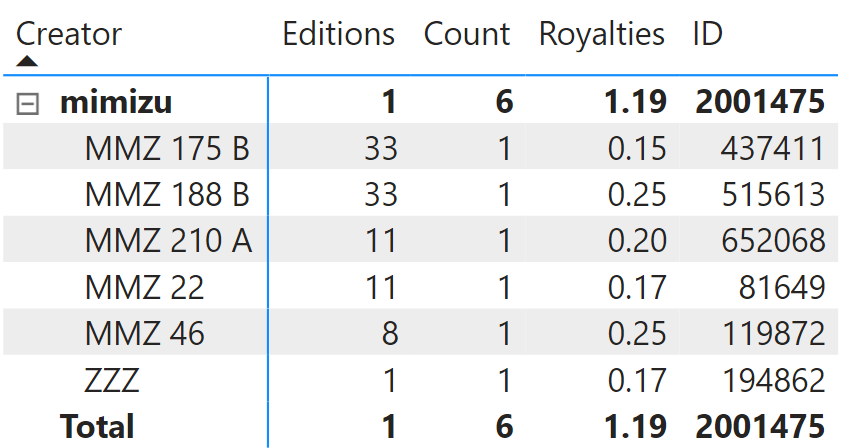848x448 pixels.
Task: Collapse the mimizu row group
Action: point(28,103)
